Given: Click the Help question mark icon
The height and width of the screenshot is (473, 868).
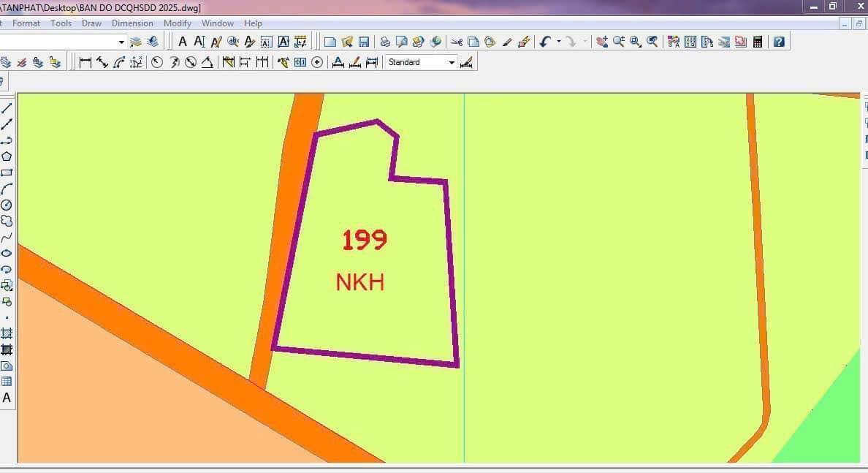Looking at the screenshot, I should coord(779,42).
